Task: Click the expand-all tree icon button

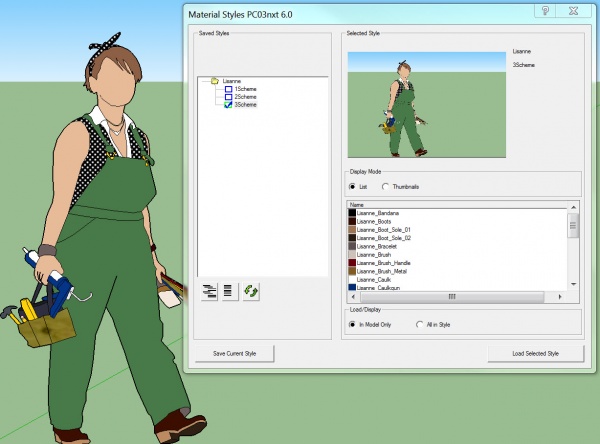Action: [x=210, y=291]
